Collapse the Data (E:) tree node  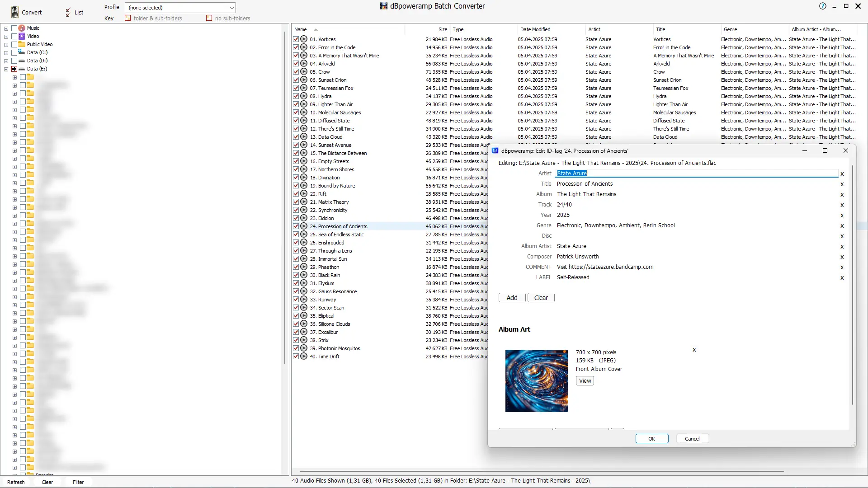pyautogui.click(x=6, y=69)
